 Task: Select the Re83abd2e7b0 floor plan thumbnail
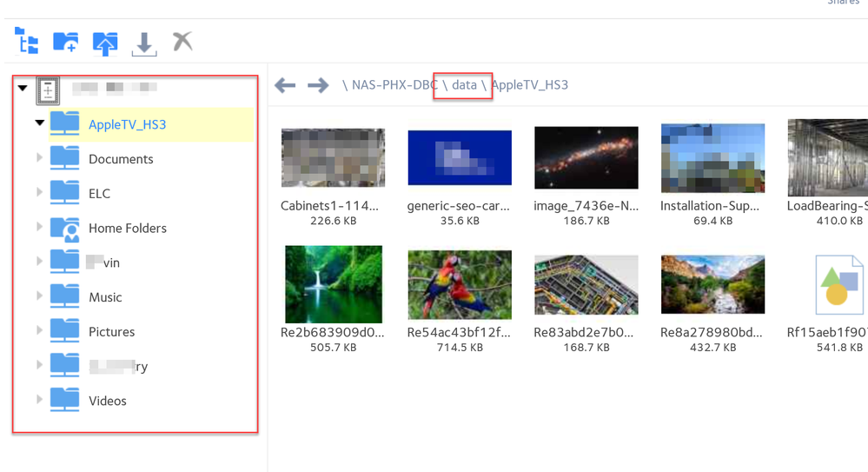586,285
